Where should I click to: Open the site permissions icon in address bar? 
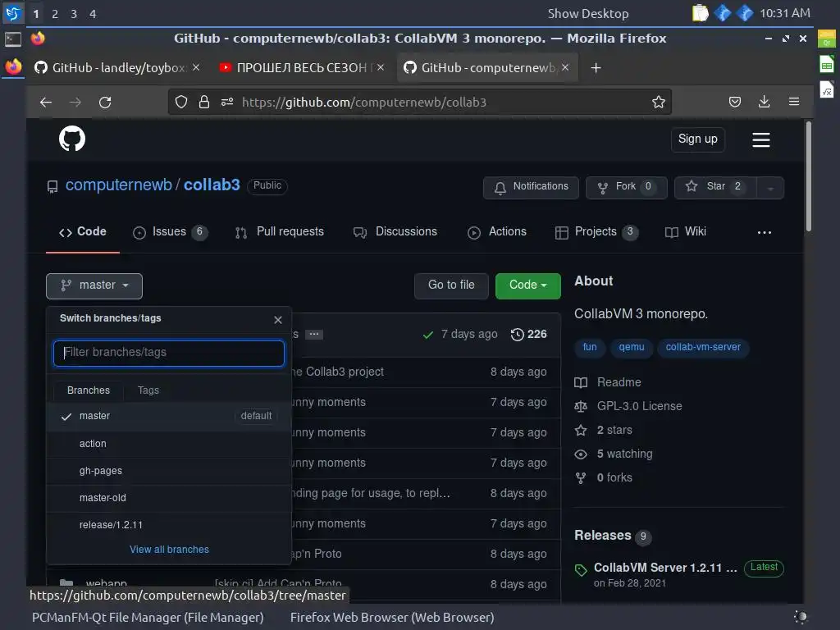coord(227,102)
